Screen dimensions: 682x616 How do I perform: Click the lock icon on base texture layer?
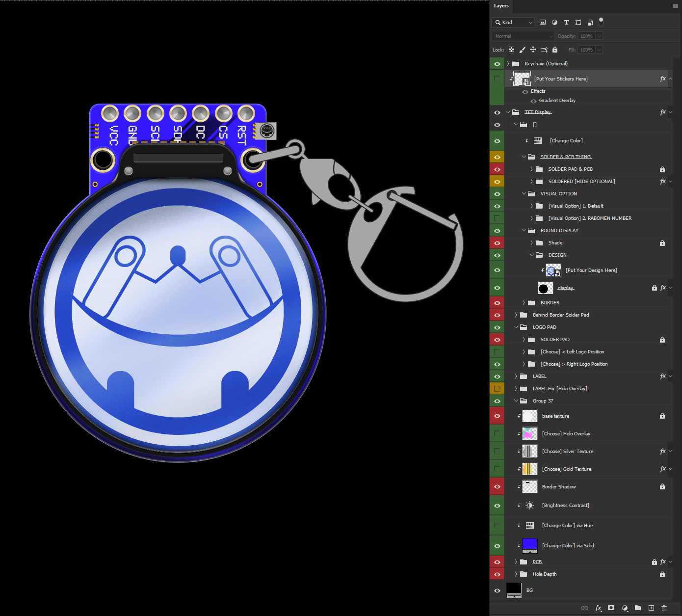pos(662,416)
